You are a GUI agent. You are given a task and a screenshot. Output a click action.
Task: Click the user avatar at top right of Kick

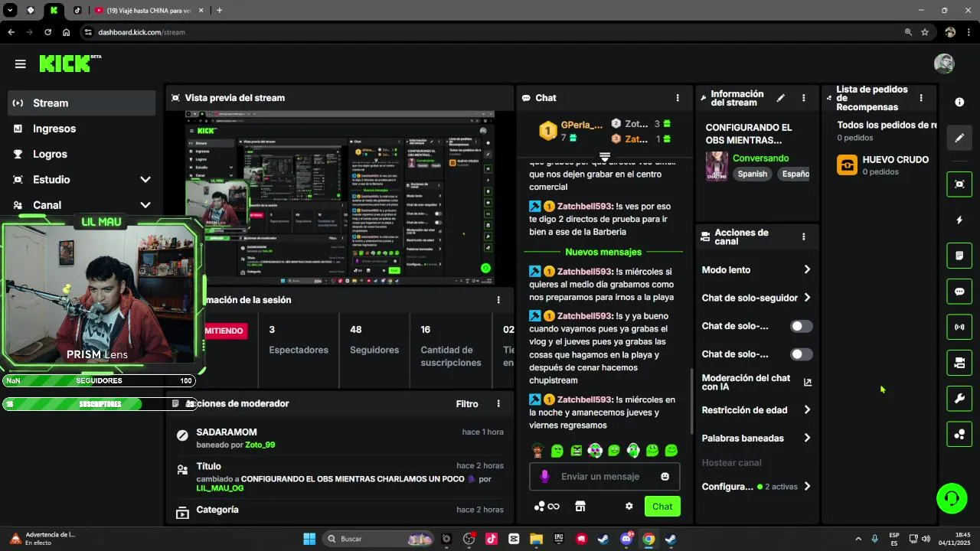tap(944, 64)
